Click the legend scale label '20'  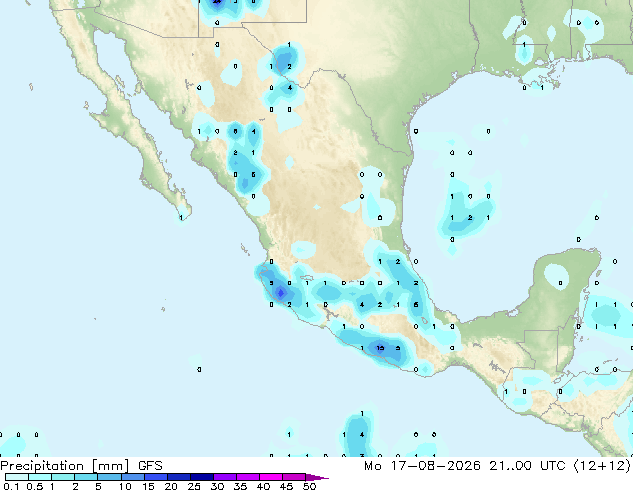(171, 486)
